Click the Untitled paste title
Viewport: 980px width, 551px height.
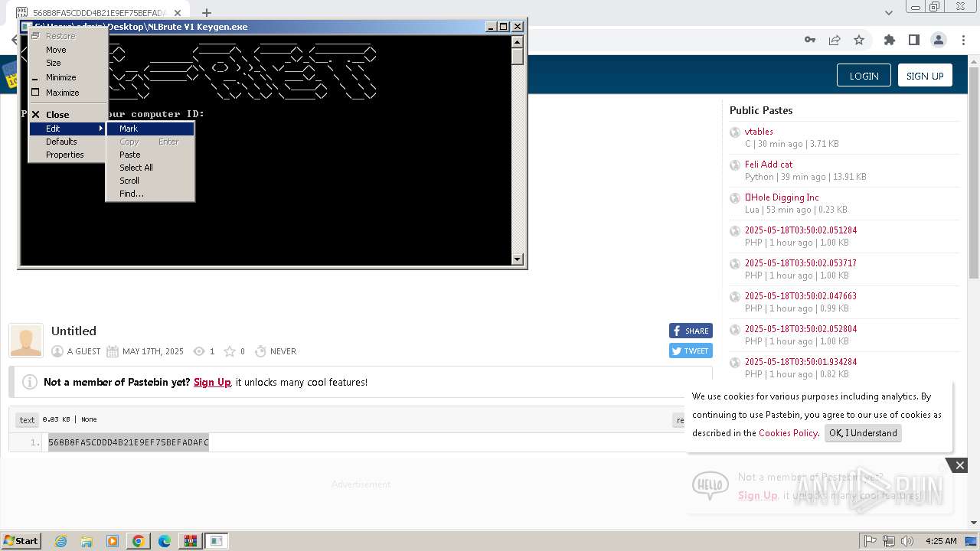(x=73, y=331)
